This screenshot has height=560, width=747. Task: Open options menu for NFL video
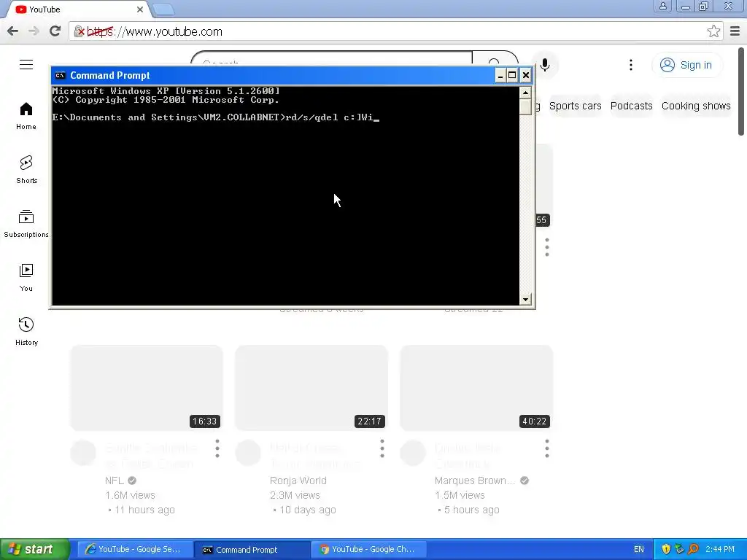[217, 448]
